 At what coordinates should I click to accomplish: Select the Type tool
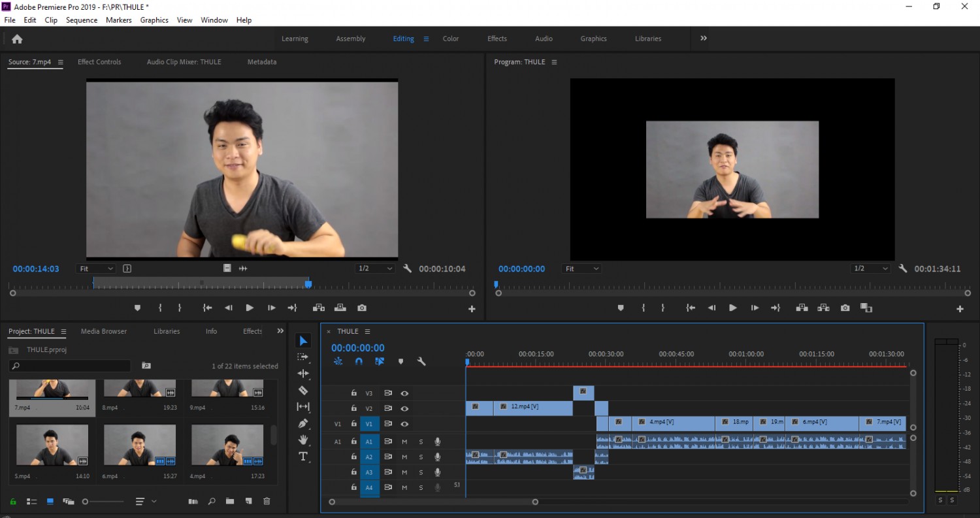click(x=303, y=457)
